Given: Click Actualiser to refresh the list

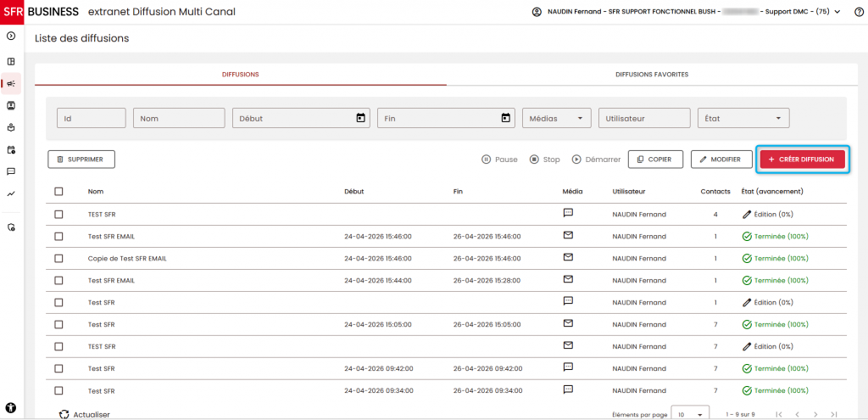Looking at the screenshot, I should (x=85, y=414).
